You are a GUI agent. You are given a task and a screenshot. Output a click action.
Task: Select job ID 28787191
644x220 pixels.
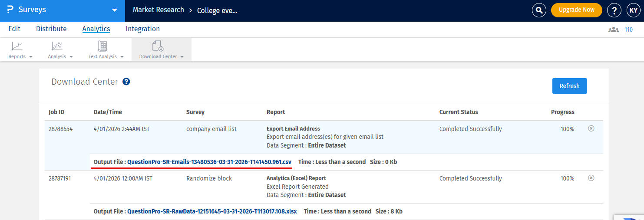[x=59, y=178]
